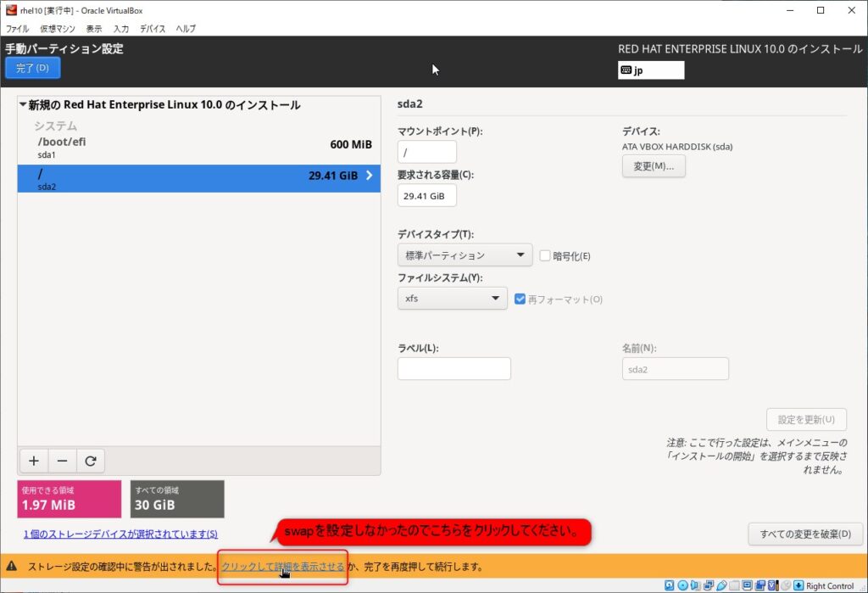Select the /boot/efi sda1 partition entry
Image resolution: width=868 pixels, height=593 pixels.
(x=198, y=148)
